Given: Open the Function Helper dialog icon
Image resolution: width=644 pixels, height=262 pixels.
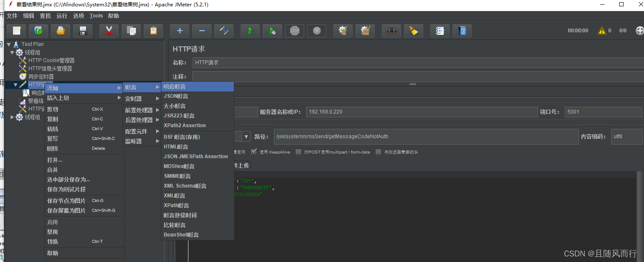Looking at the screenshot, I should 440,31.
